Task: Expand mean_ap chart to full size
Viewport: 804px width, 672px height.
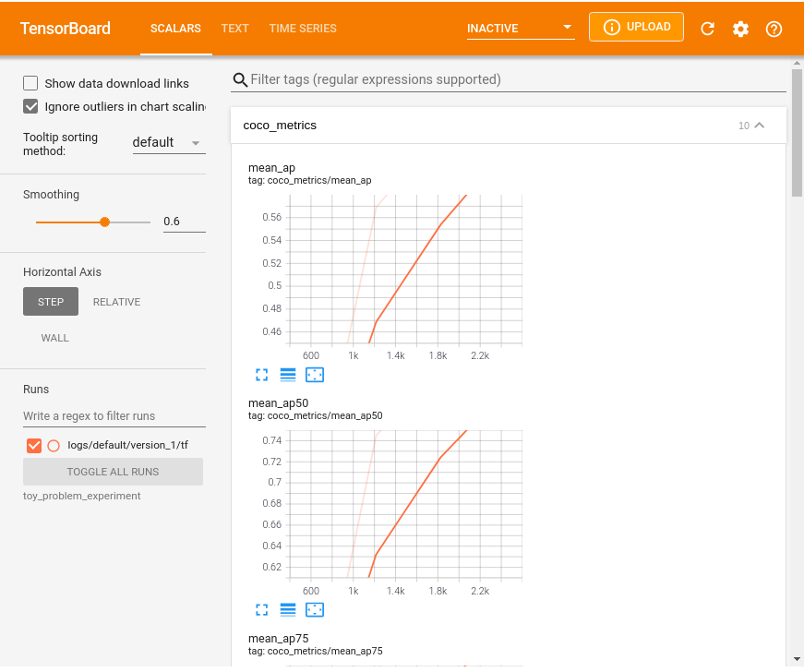Action: tap(261, 375)
